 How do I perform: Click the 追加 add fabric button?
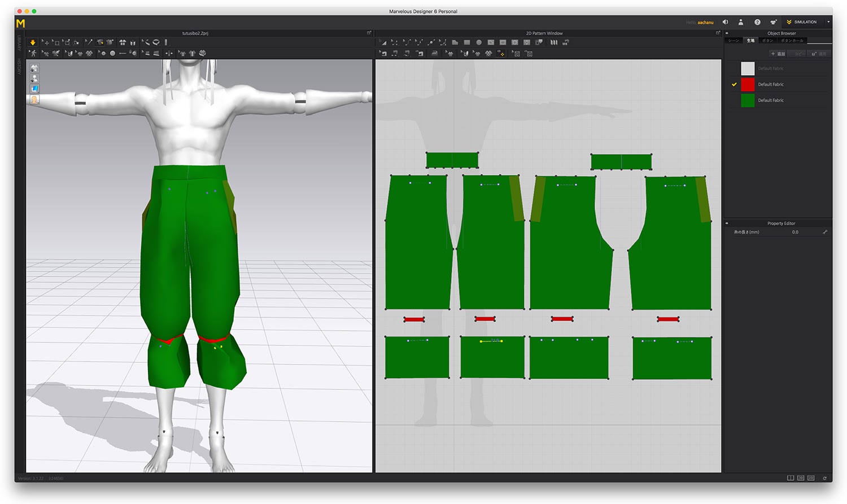[778, 54]
